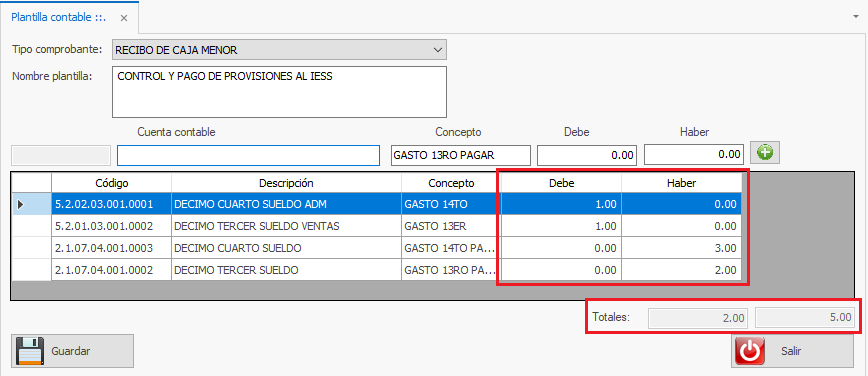Click the Concepto column header in grid

pos(451,183)
